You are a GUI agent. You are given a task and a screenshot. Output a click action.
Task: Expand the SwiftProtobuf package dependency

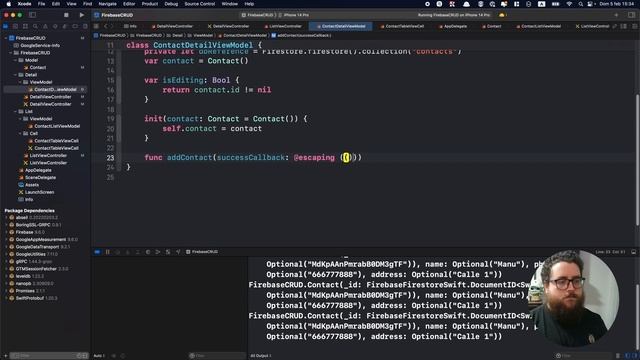tap(6, 298)
